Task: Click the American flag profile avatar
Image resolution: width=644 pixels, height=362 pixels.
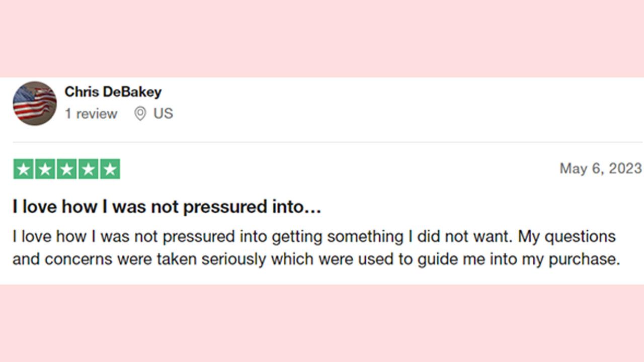Action: (x=35, y=104)
